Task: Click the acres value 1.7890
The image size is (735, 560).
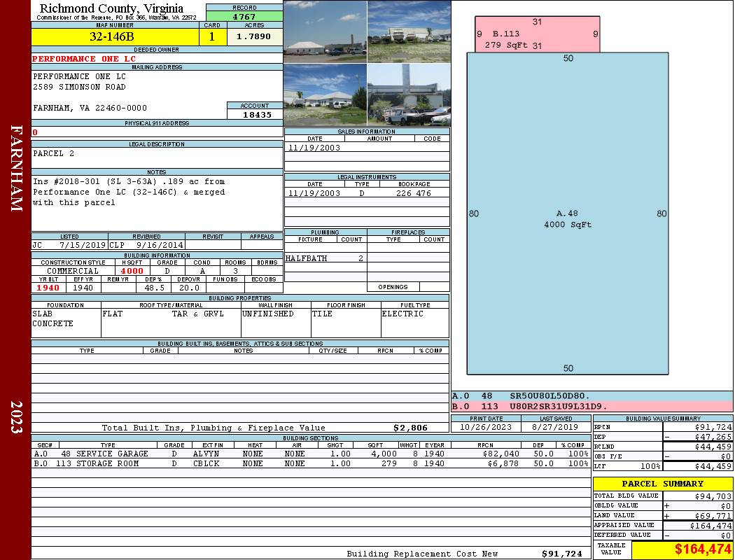Action: 254,37
